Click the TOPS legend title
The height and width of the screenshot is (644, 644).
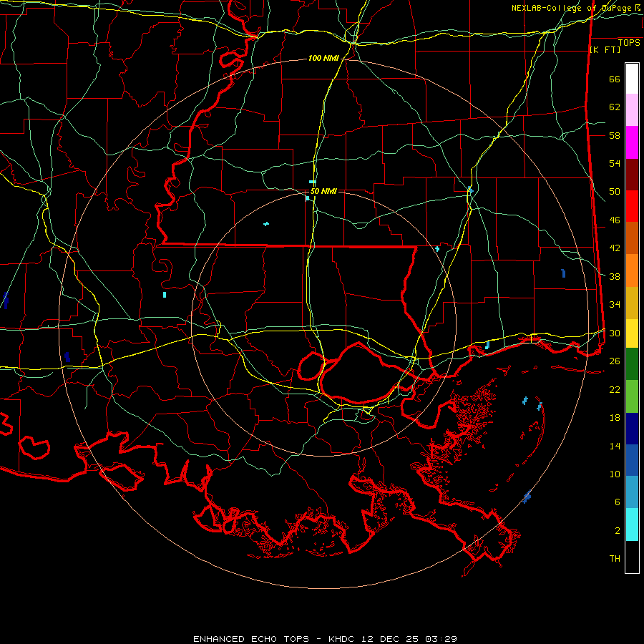coord(629,43)
